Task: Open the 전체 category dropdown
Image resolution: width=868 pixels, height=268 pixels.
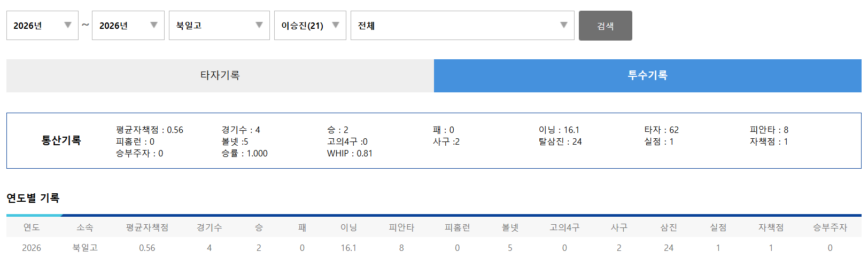Action: click(x=462, y=26)
